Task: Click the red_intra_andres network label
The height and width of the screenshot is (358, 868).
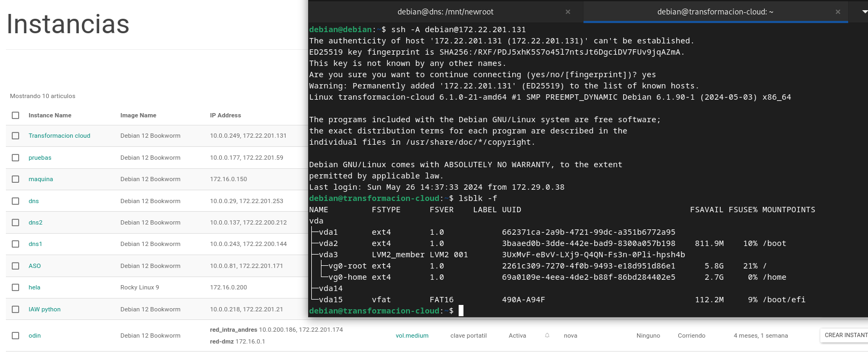Action: tap(234, 330)
